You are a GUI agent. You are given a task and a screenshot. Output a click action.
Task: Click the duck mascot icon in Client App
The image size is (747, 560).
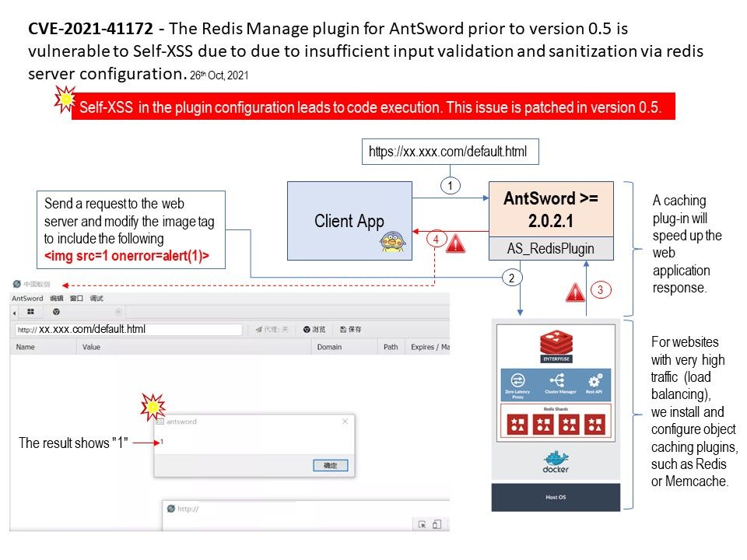393,242
